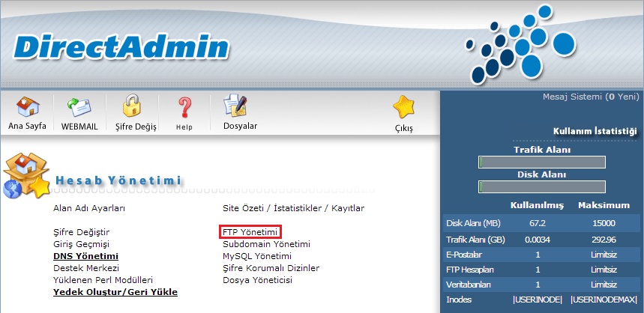This screenshot has width=644, height=313.
Task: Click the 292.96 traffic maximum value
Action: pyautogui.click(x=604, y=240)
